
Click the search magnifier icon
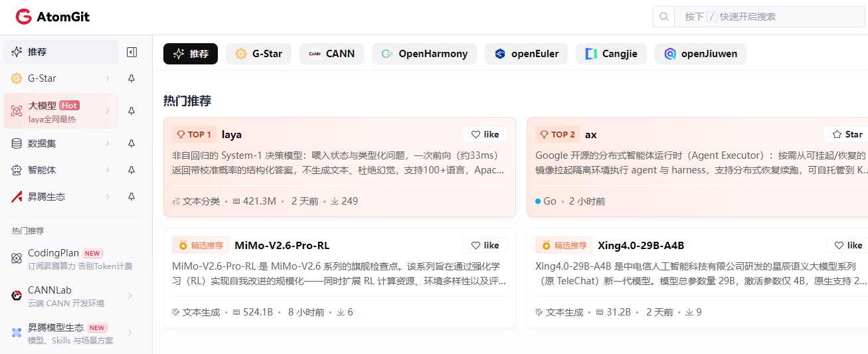pos(663,17)
